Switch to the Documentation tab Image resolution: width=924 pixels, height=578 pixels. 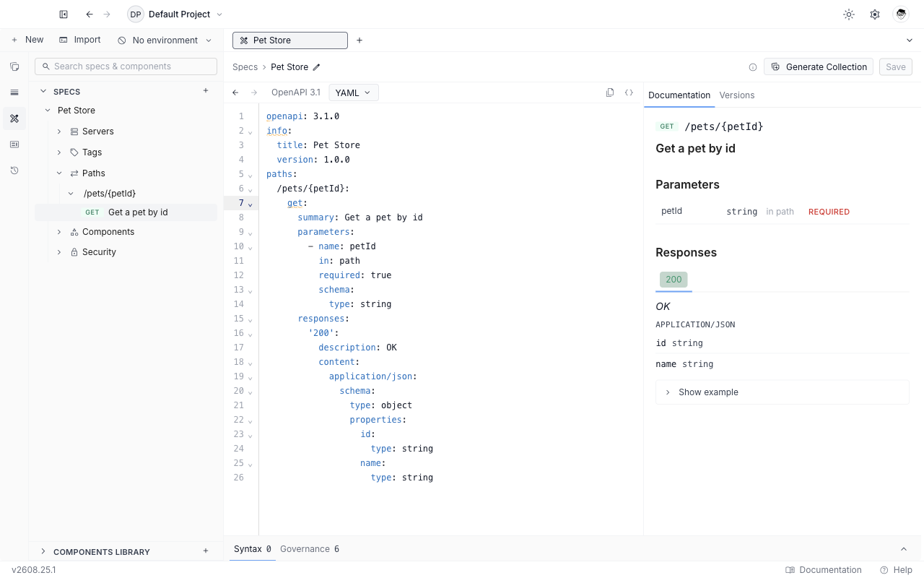679,95
